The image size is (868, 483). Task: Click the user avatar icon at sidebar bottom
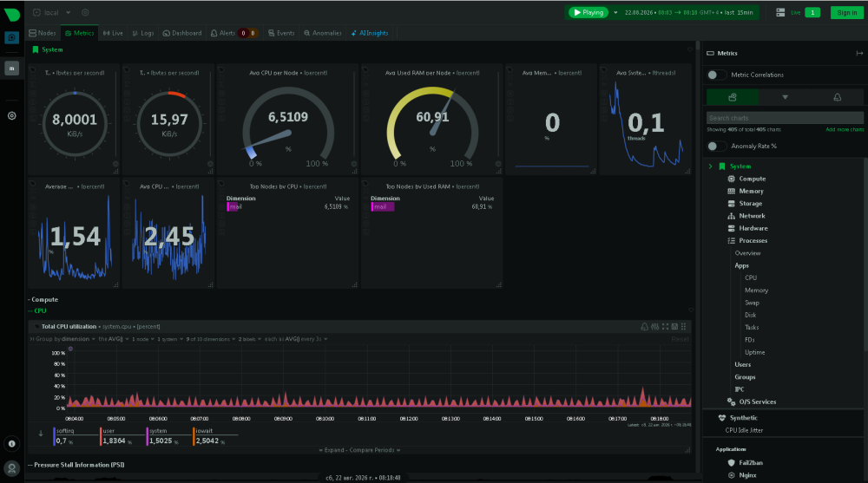tap(11, 468)
